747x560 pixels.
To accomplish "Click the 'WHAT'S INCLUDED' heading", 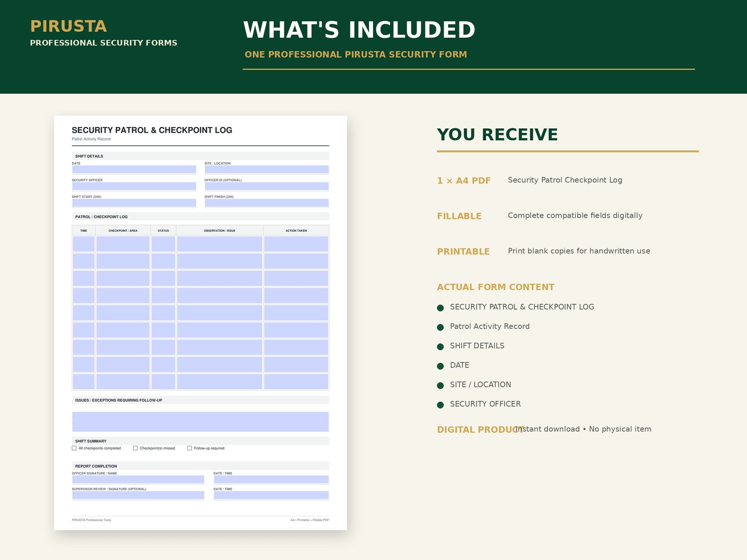I will (359, 30).
